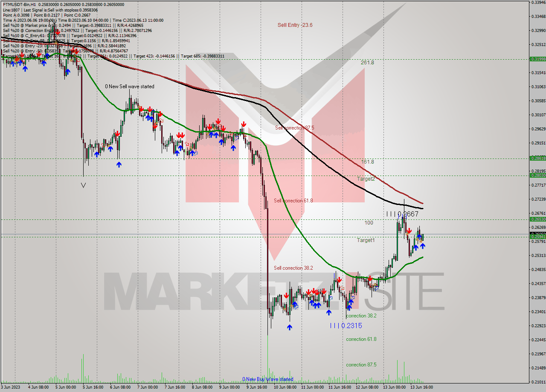This screenshot has width=546, height=392.
Task: Click '7 Jun 16:00' on time axis
Action: 175,387
